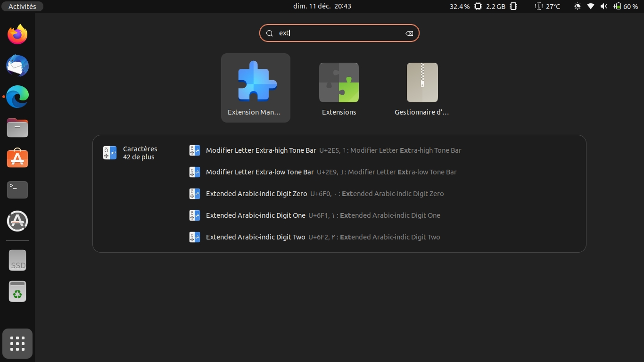644x362 pixels.
Task: Open Caractères provider with 42 more results
Action: click(x=131, y=153)
